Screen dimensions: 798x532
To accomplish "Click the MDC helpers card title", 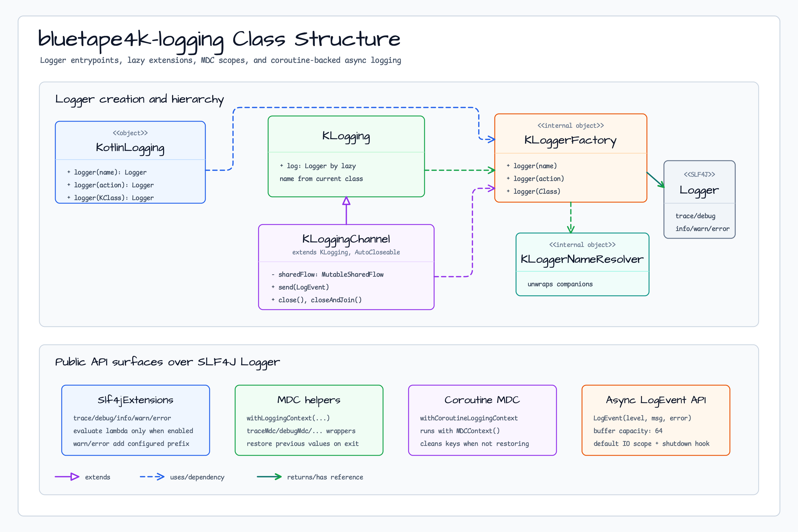I will coord(309,400).
